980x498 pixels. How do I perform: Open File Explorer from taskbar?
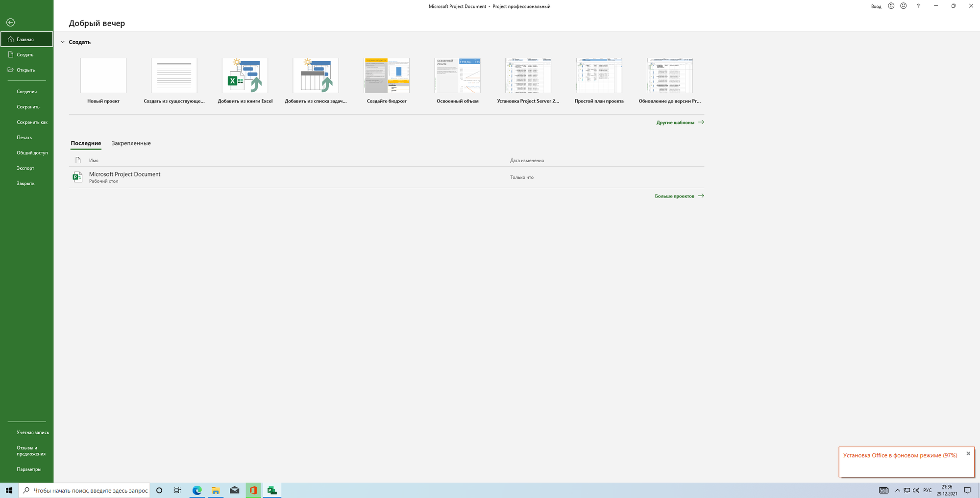[216, 490]
